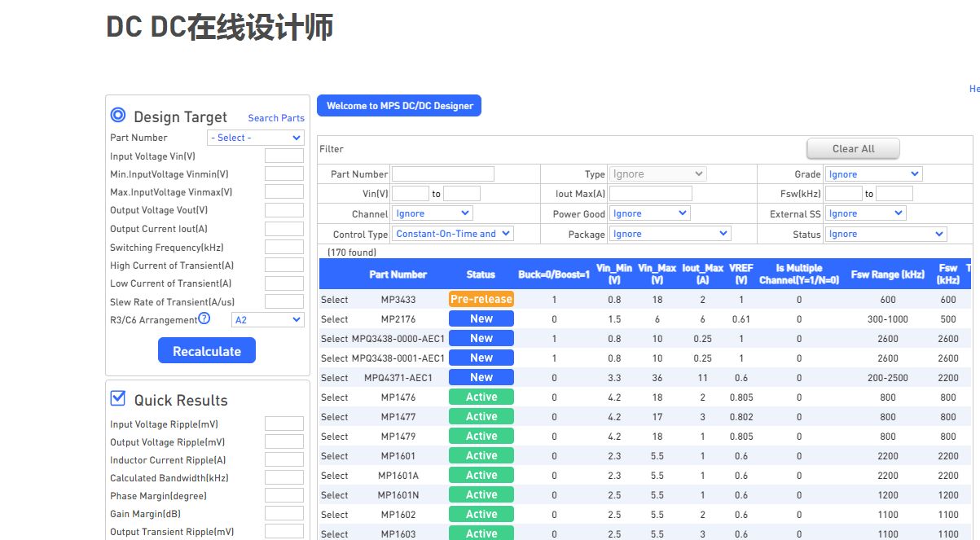This screenshot has width=980, height=540.
Task: Open the Design Target Part Number dropdown
Action: [x=256, y=138]
